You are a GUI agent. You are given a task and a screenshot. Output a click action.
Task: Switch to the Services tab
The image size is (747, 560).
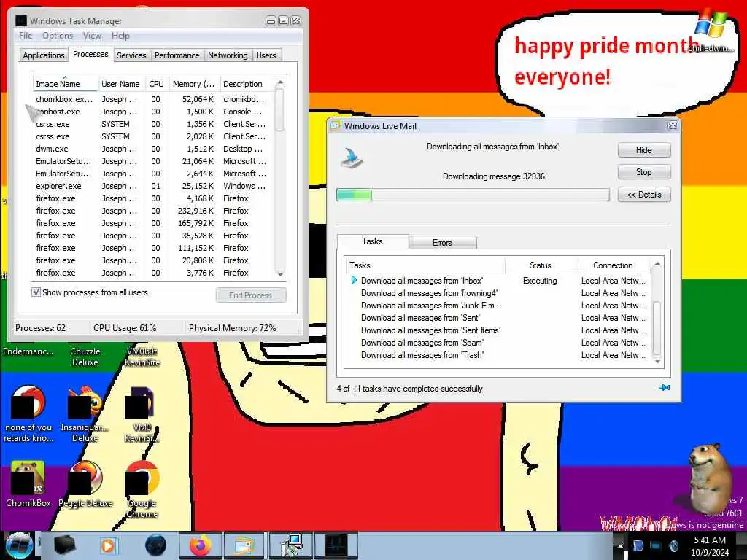click(x=131, y=55)
